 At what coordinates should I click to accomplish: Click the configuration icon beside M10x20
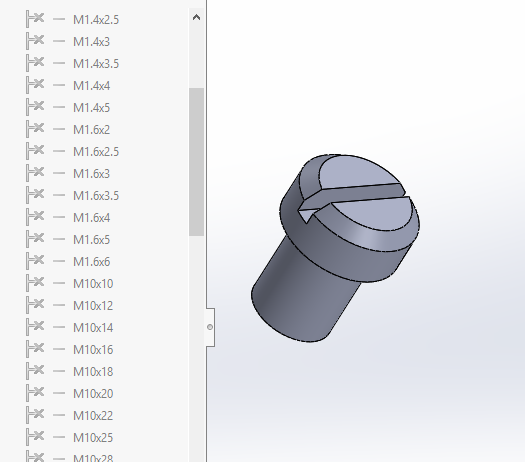[x=35, y=393]
